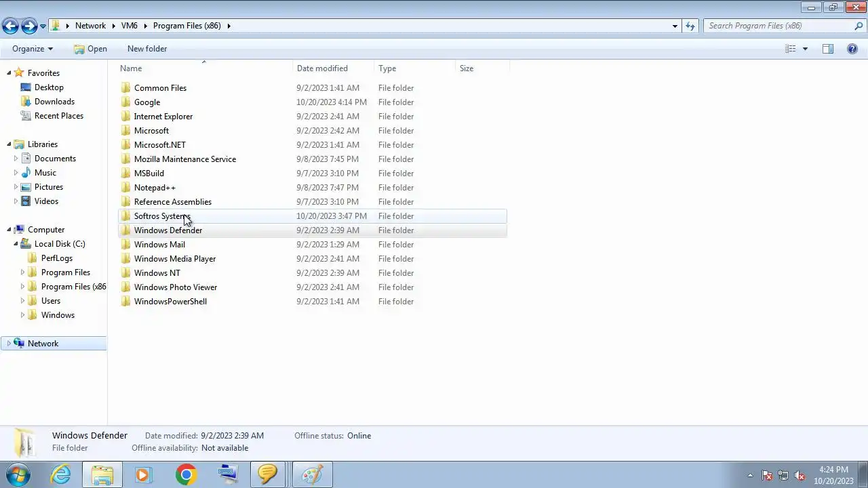Open the Music library
The image size is (868, 488).
(x=45, y=173)
